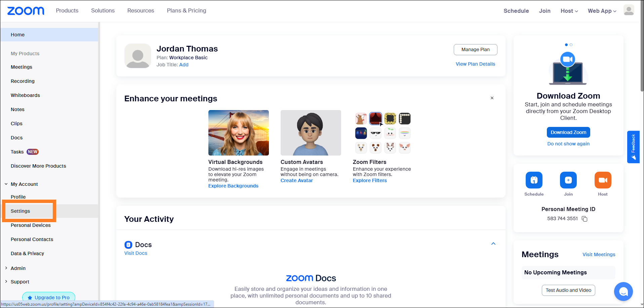Click the Download Zoom laptop illustration

pos(568,68)
